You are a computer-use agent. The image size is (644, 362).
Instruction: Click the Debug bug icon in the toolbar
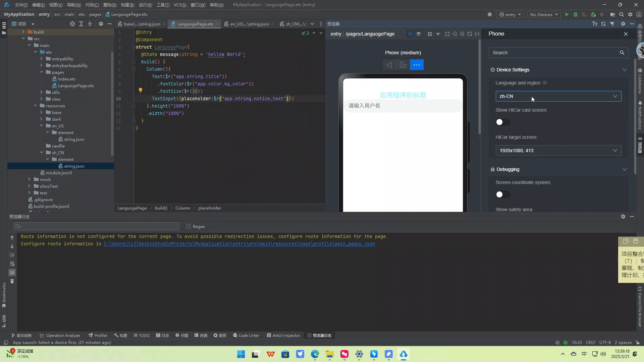tap(576, 14)
